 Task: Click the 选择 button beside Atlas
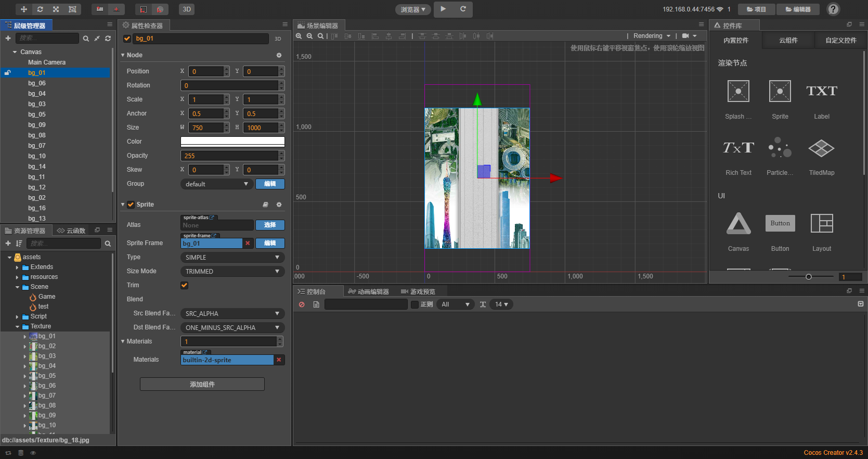click(270, 225)
